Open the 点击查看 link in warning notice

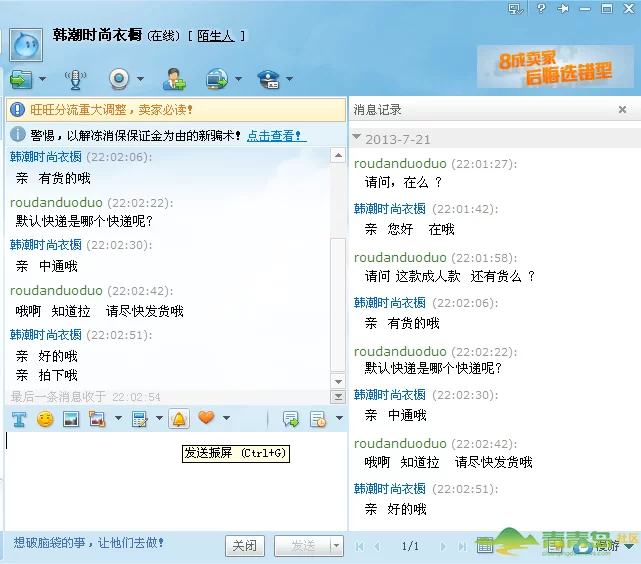[276, 135]
